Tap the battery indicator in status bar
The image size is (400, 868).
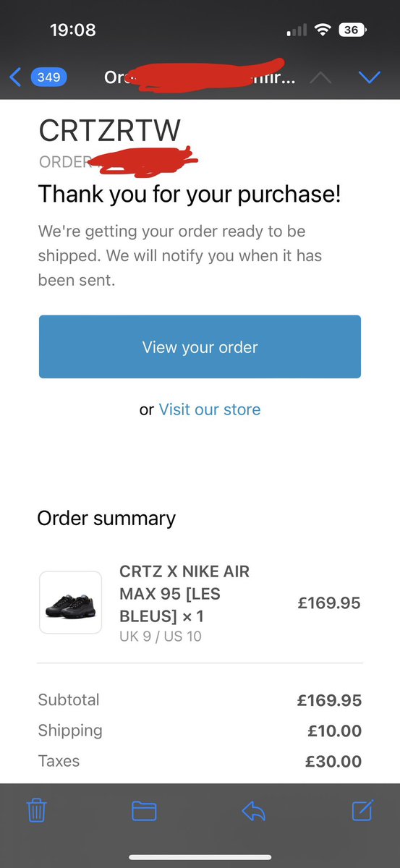coord(352,30)
